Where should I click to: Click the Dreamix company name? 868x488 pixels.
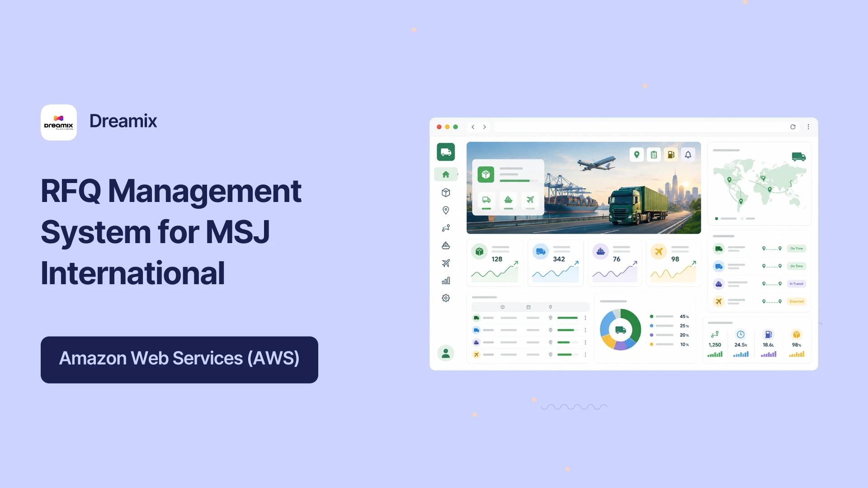coord(123,121)
